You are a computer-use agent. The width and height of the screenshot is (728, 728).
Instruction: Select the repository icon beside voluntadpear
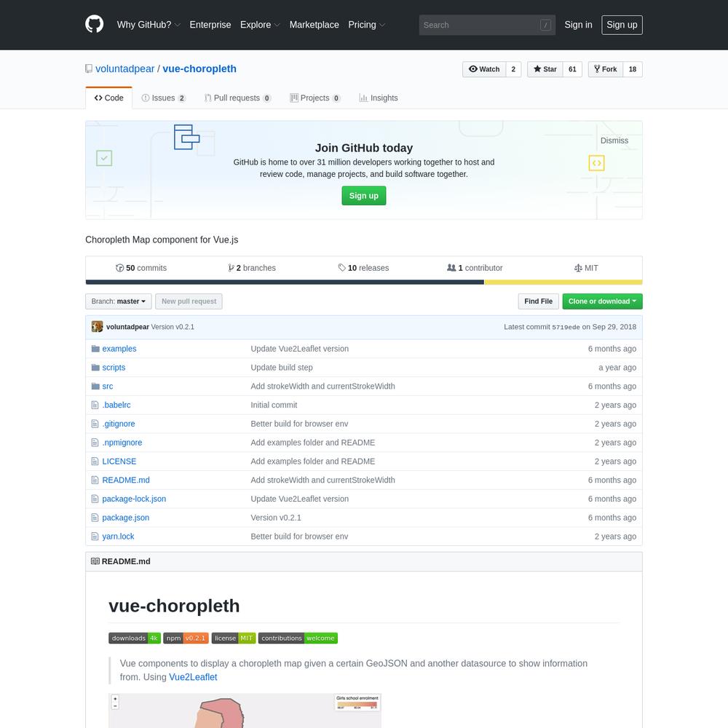point(89,68)
